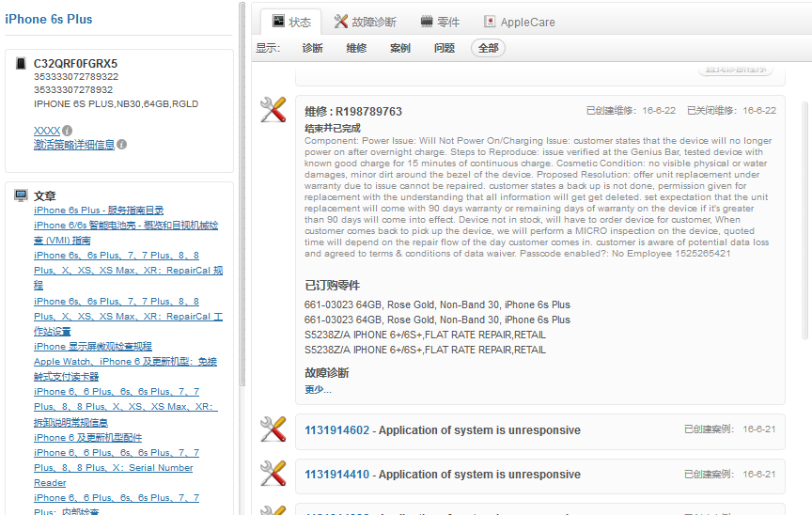
Task: Click tools icon beside case 1131914410
Action: (x=273, y=473)
